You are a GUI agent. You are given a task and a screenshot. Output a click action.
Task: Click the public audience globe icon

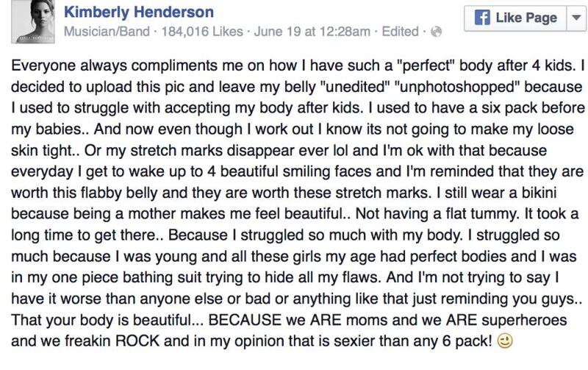(x=435, y=33)
